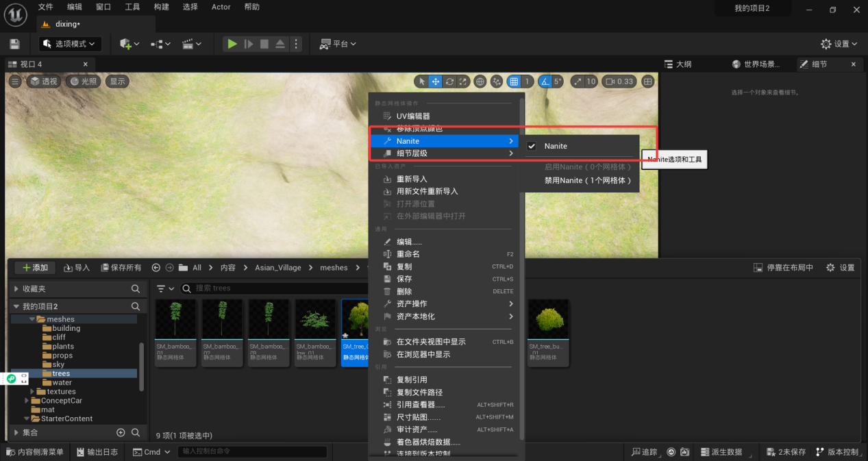Viewport: 868px width, 461px height.
Task: Open the 编辑 menu
Action: (75, 7)
